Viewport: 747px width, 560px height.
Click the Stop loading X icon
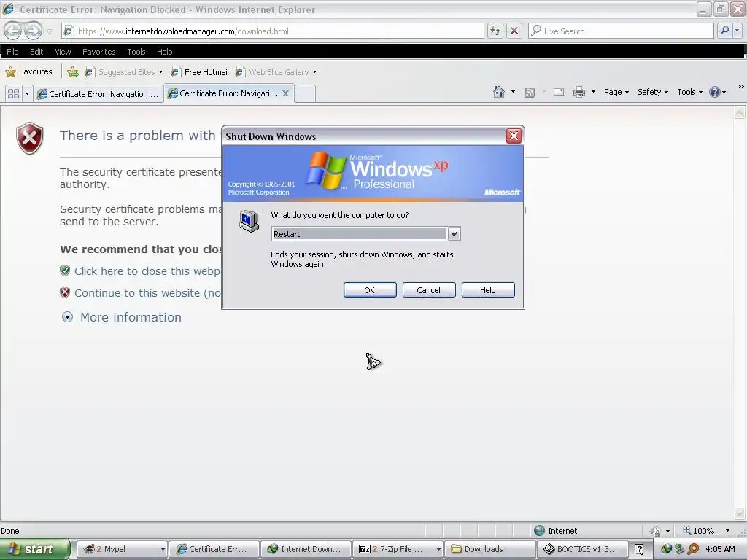[514, 31]
